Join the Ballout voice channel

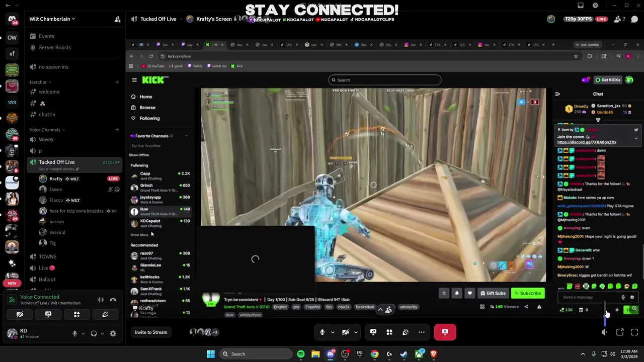click(x=47, y=280)
